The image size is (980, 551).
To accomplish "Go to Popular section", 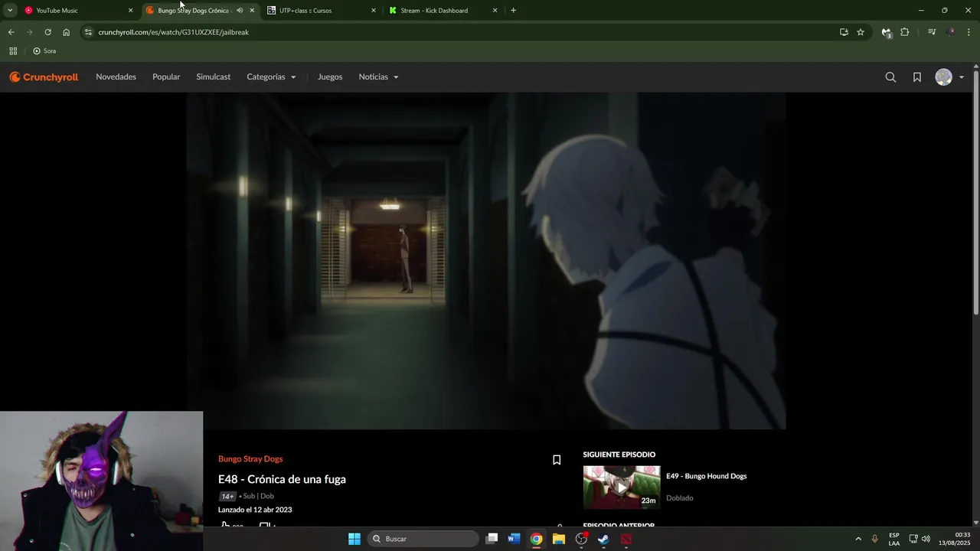I will tap(166, 77).
